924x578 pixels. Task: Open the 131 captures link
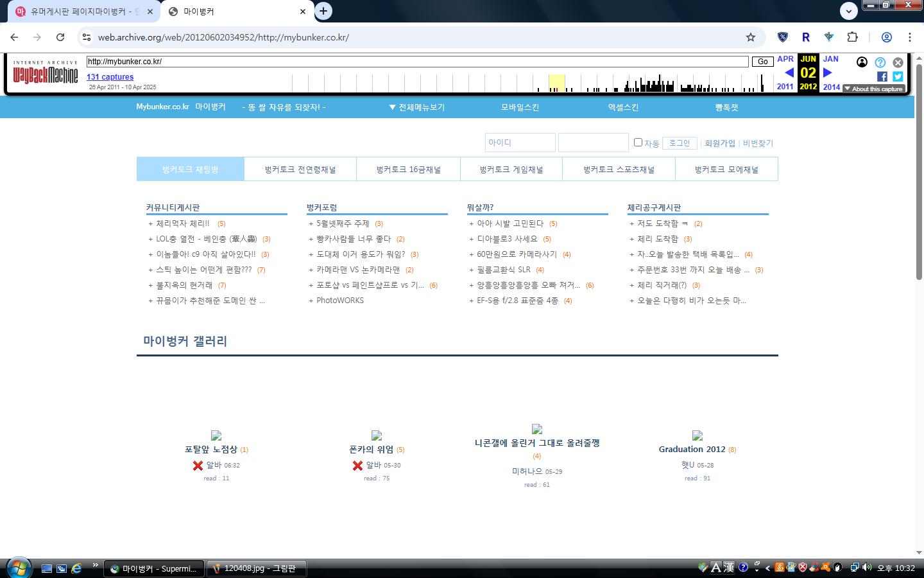tap(110, 77)
